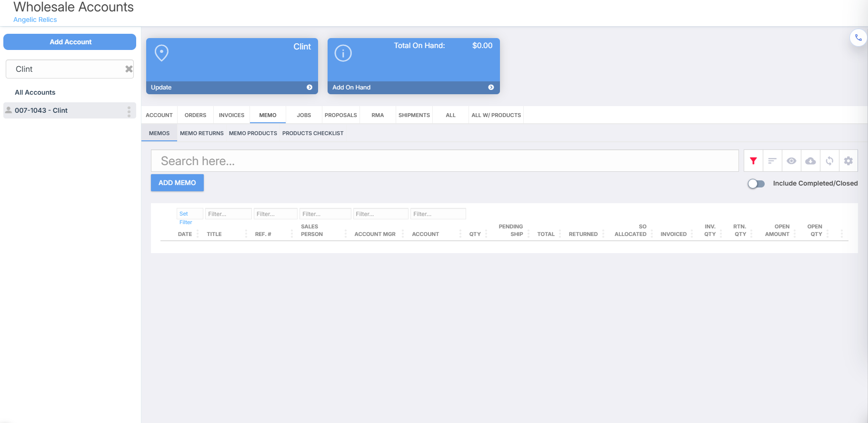Click Add Account button

[70, 42]
